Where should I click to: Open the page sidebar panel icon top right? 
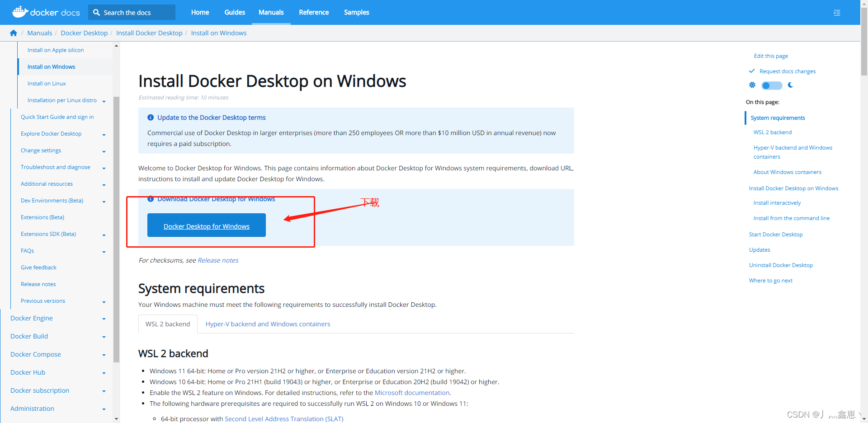coord(837,13)
